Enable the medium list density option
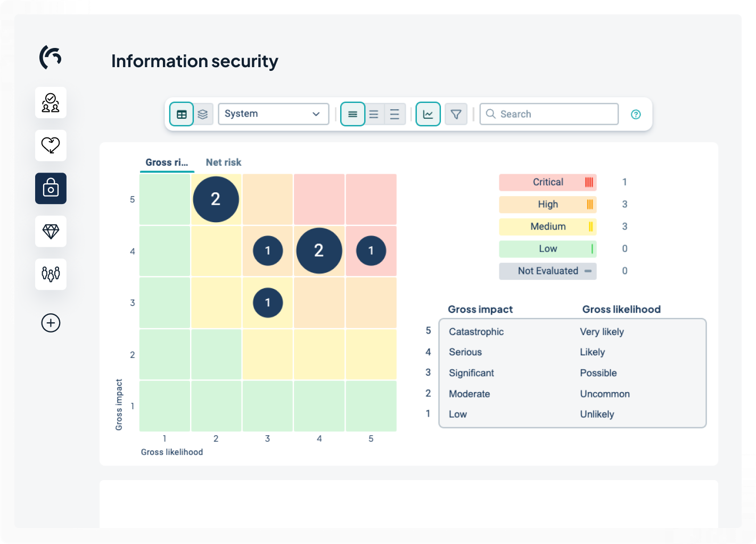This screenshot has height=544, width=756. point(374,113)
